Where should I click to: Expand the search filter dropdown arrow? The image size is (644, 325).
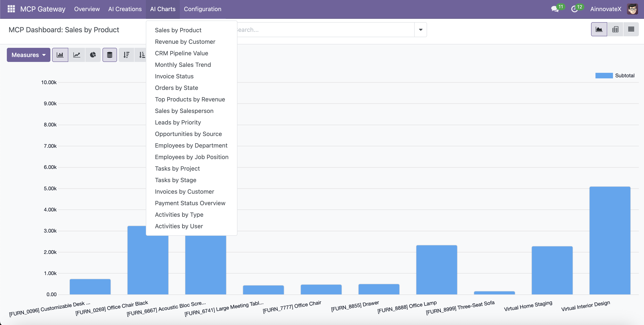(x=420, y=29)
